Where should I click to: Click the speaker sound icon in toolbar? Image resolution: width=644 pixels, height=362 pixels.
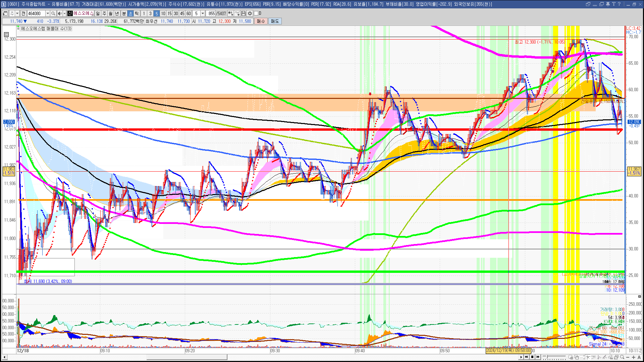pos(60,13)
